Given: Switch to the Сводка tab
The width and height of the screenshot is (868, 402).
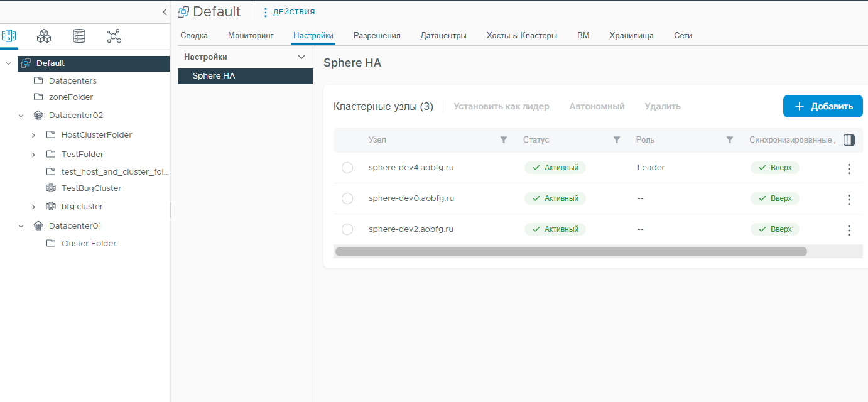Looking at the screenshot, I should pyautogui.click(x=194, y=36).
